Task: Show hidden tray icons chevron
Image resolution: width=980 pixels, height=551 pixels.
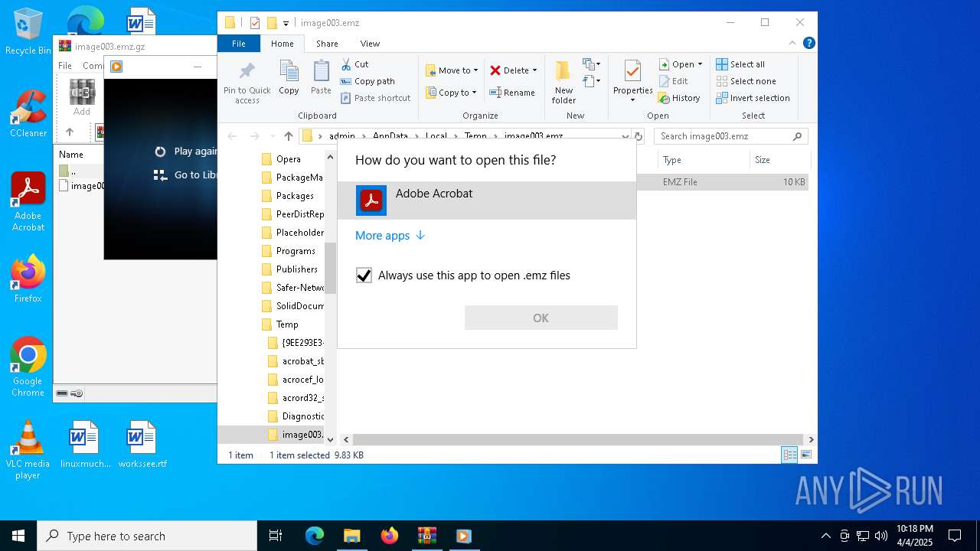Action: [x=825, y=536]
